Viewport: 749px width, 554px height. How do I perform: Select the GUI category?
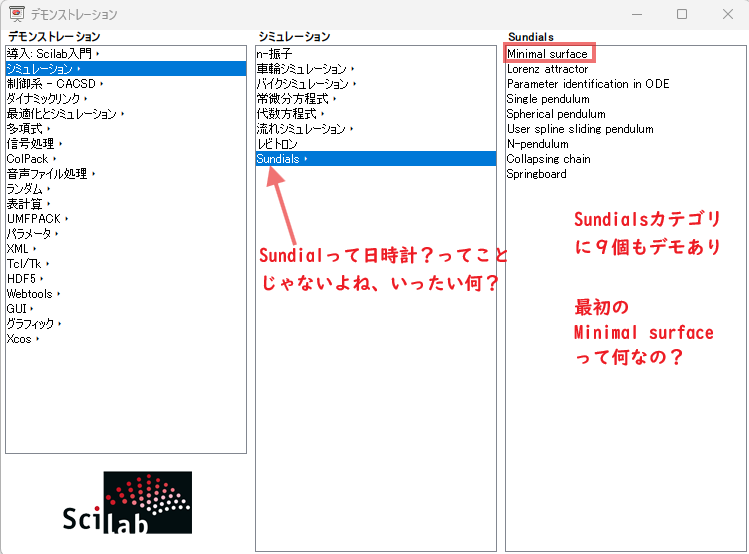coord(126,309)
